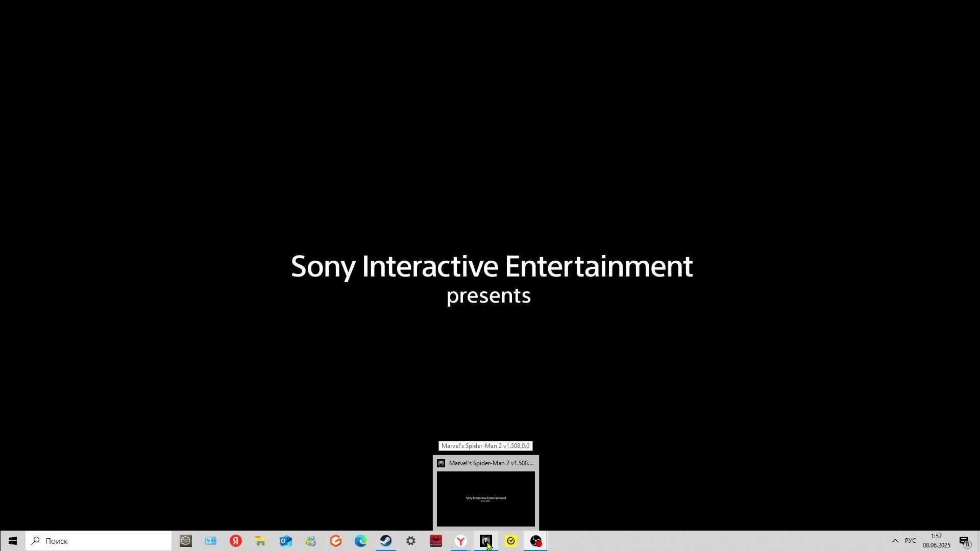Click the Marvel's Spider-Man 2 preview title
The width and height of the screenshot is (980, 551).
[491, 463]
